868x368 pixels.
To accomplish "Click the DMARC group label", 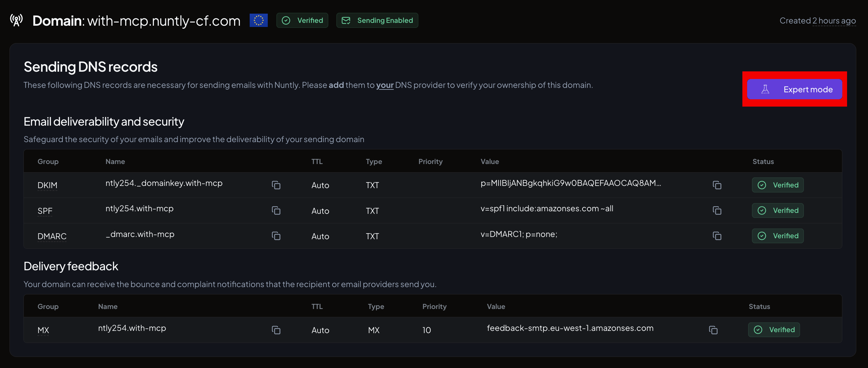I will [x=52, y=236].
